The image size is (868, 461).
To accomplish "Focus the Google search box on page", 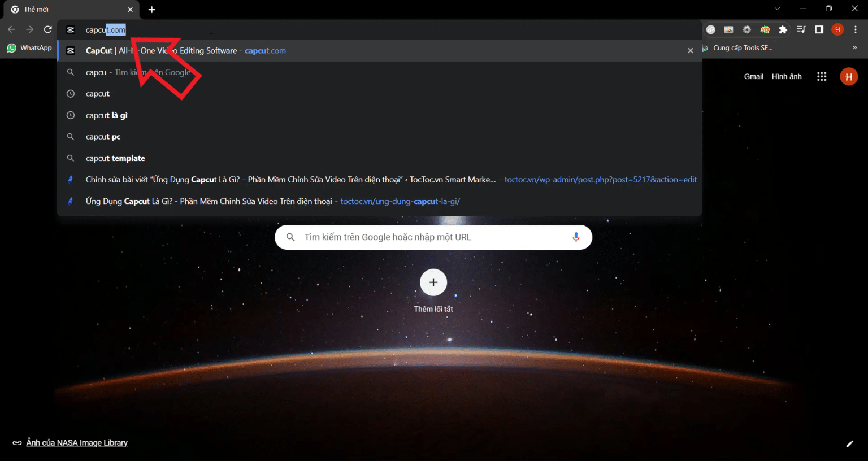I will point(433,237).
